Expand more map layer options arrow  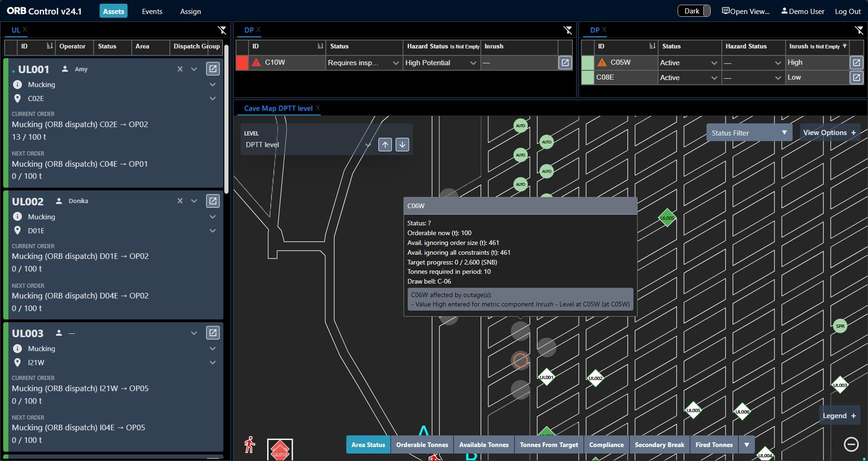[x=747, y=445]
